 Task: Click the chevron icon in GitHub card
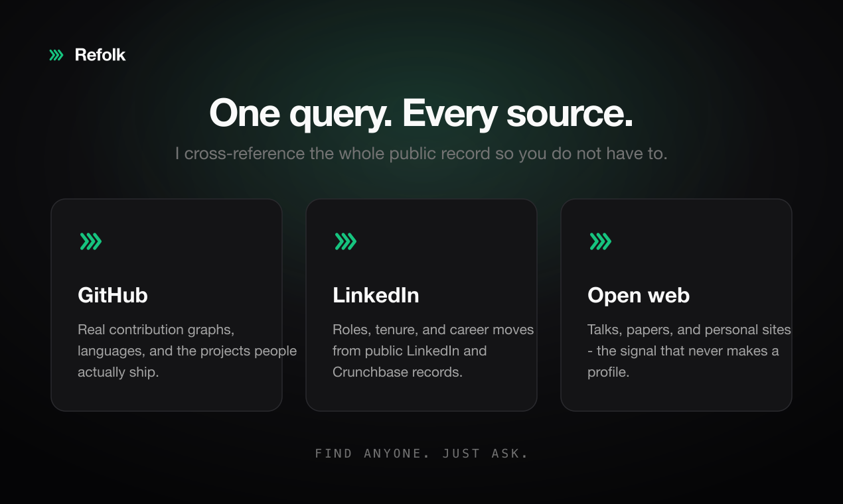pyautogui.click(x=91, y=241)
